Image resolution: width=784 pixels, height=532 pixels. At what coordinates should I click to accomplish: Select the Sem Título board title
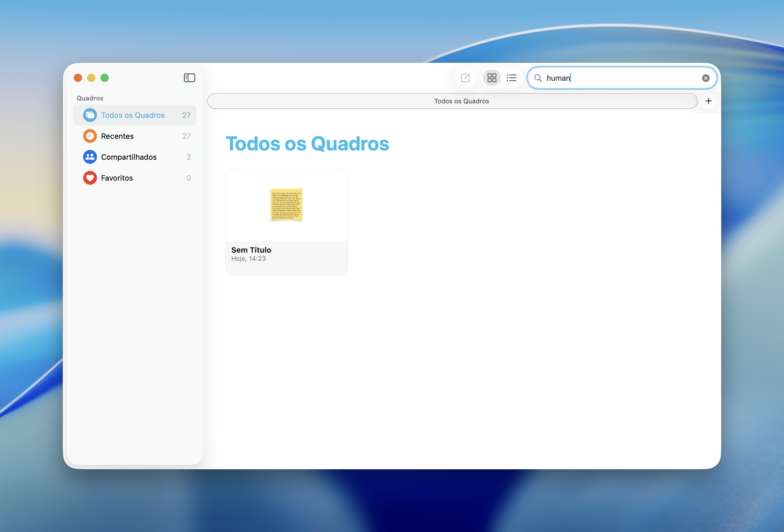coord(251,250)
